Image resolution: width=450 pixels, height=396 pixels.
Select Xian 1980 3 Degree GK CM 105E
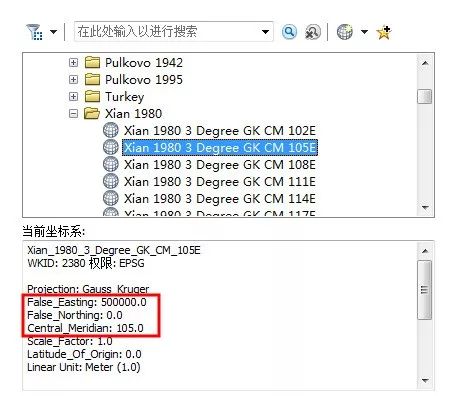tap(220, 148)
